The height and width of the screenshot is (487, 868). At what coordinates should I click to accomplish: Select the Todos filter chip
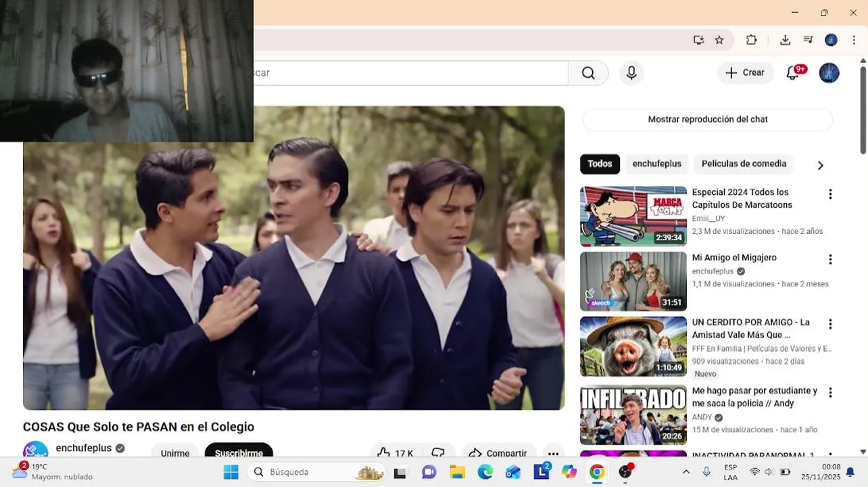click(600, 164)
